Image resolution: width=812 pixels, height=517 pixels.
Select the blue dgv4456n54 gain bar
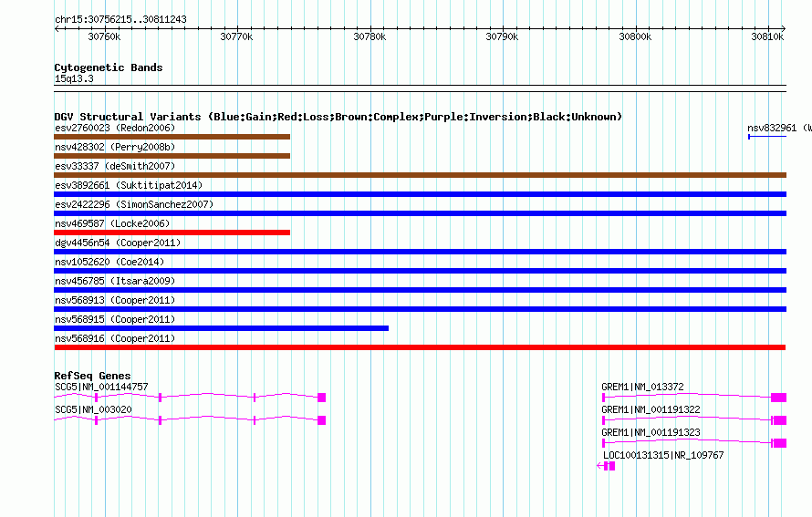tap(420, 252)
